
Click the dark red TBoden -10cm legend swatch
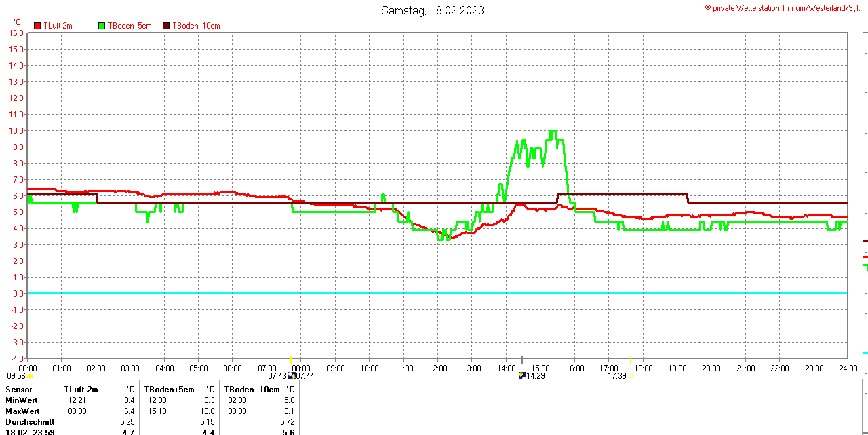[x=167, y=26]
